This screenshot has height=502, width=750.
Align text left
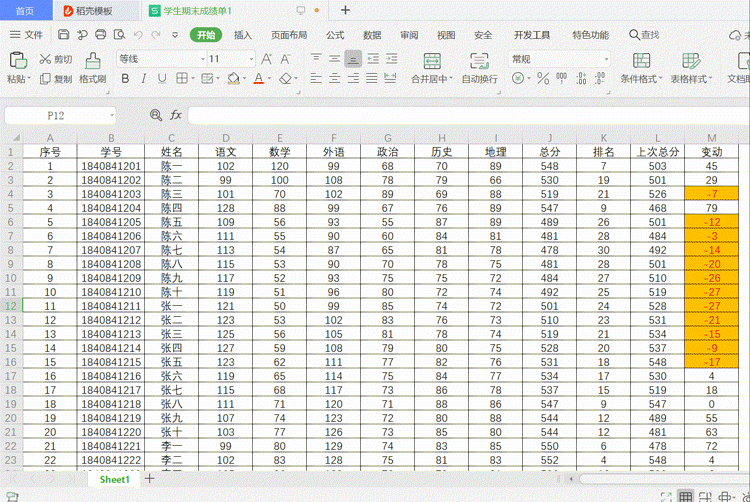pyautogui.click(x=316, y=78)
